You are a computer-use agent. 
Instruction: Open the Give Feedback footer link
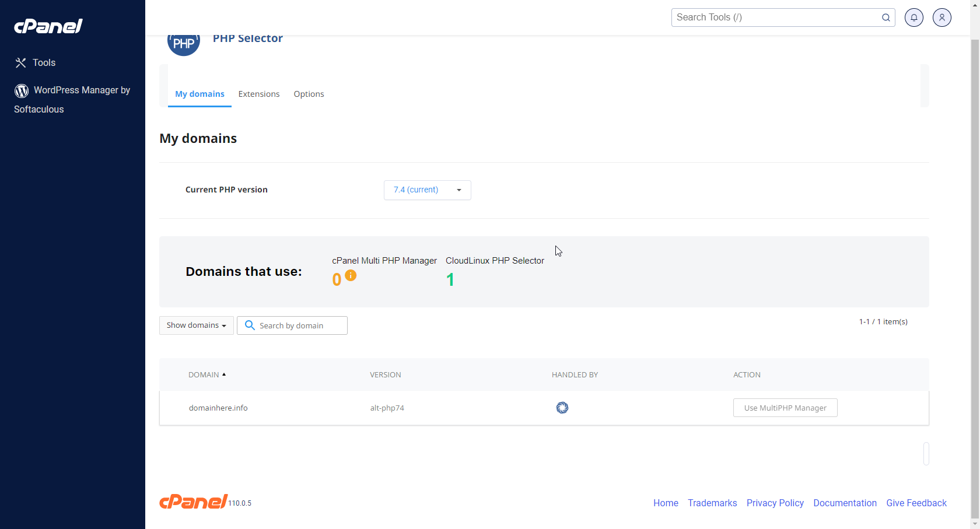pos(916,503)
